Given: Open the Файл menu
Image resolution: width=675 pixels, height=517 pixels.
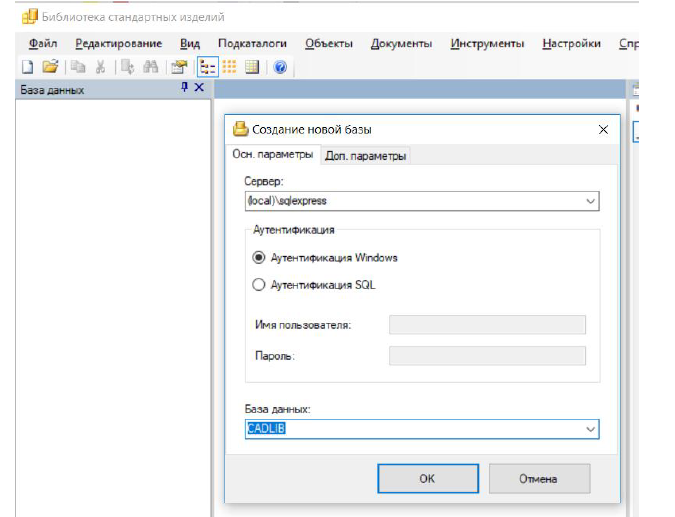Looking at the screenshot, I should [x=43, y=43].
